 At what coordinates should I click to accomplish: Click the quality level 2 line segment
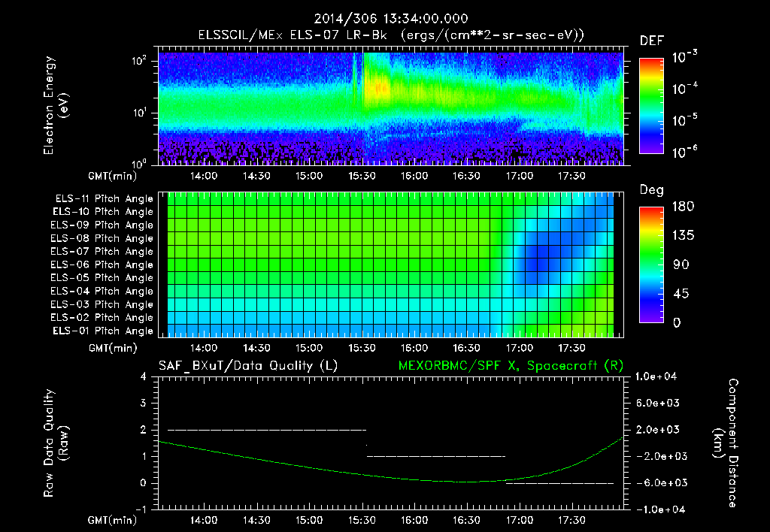(x=267, y=430)
